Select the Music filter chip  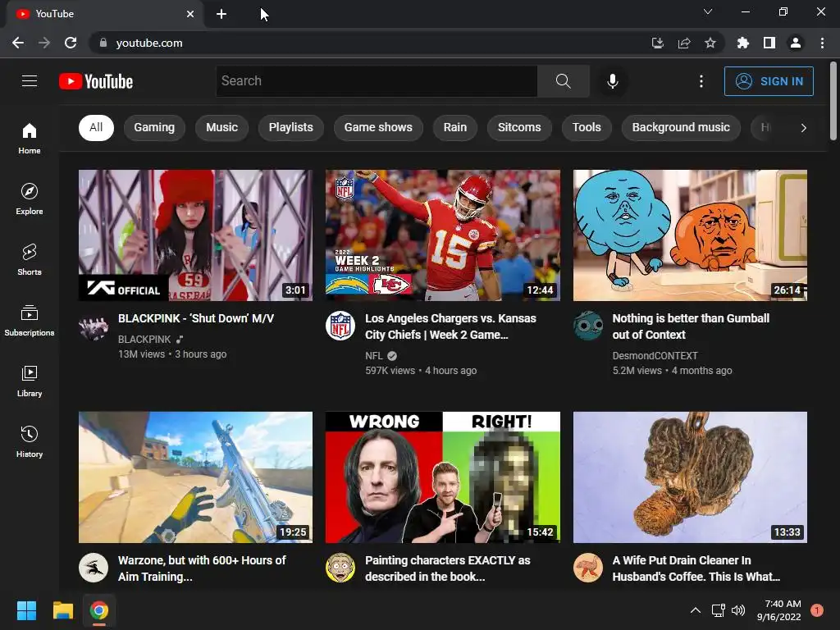pyautogui.click(x=221, y=127)
